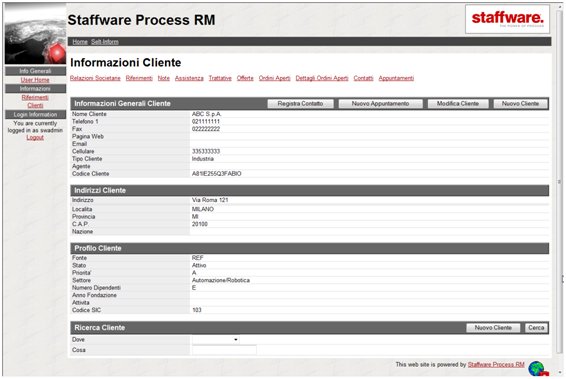The image size is (566, 379).
Task: Open the Contatti section link
Action: [363, 78]
